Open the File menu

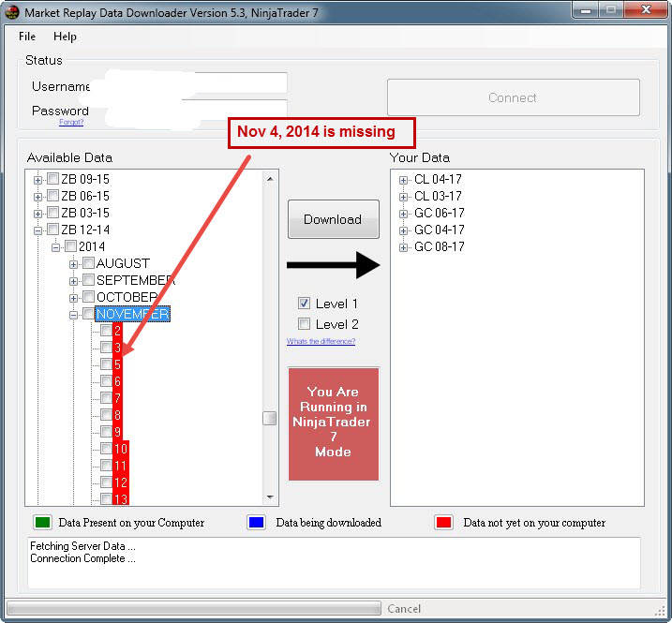(x=27, y=37)
